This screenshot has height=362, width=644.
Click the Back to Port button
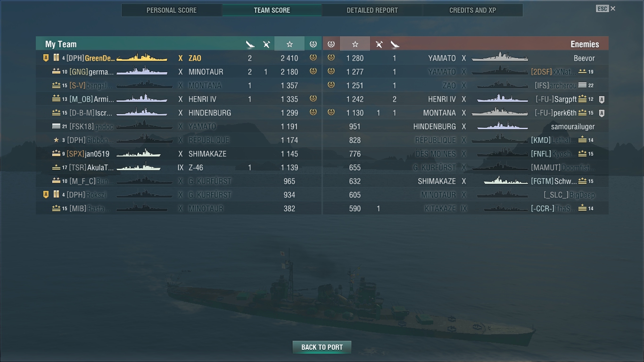click(x=322, y=347)
